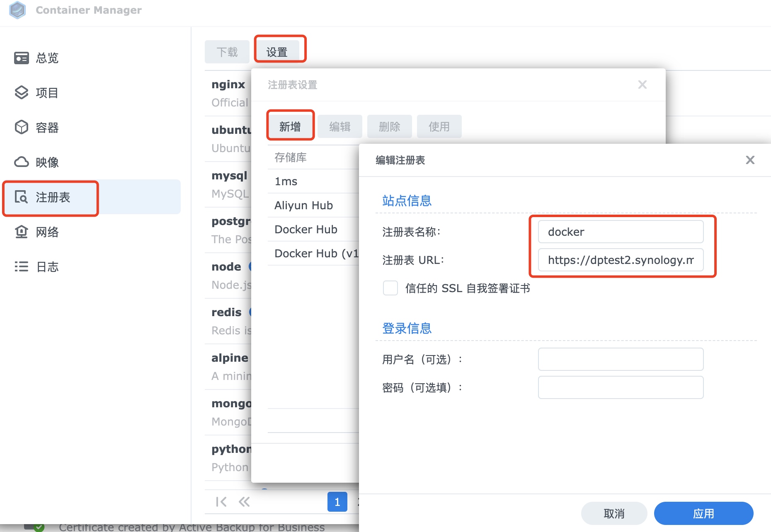Focus the 用户名 username field
Screen dimensions: 771x532
click(x=621, y=359)
